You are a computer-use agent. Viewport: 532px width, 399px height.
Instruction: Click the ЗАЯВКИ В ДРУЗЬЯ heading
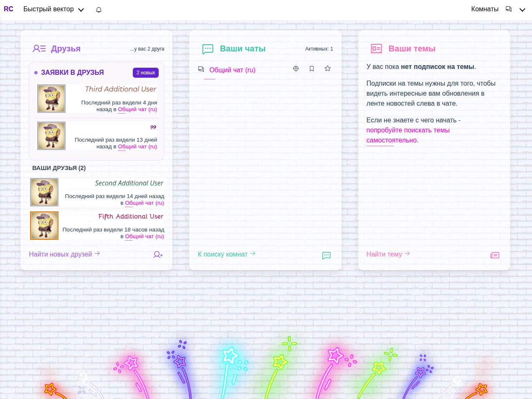click(x=72, y=73)
